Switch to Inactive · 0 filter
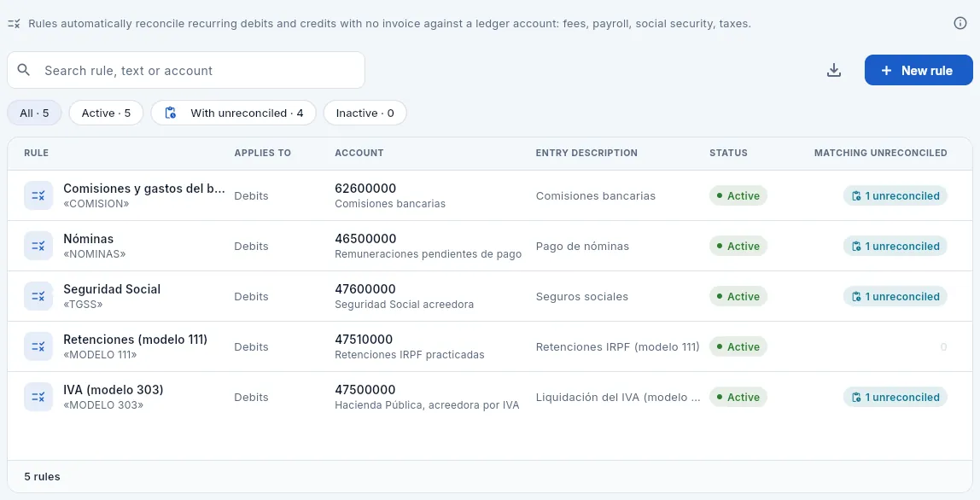This screenshot has width=980, height=500. pos(365,113)
